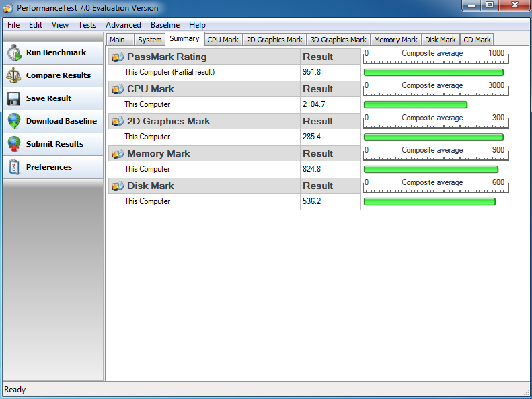
Task: Click the Save Result button label
Action: (x=48, y=98)
